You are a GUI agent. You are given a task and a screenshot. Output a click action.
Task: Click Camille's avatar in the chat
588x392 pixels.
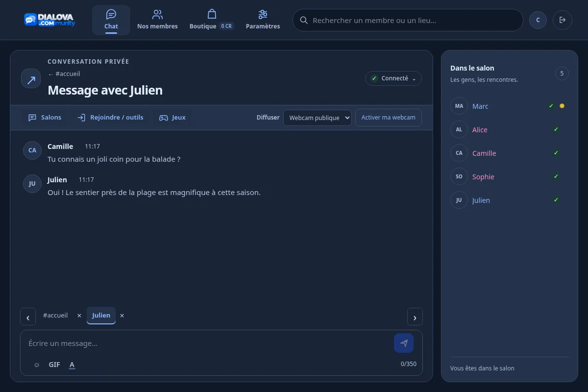point(32,150)
